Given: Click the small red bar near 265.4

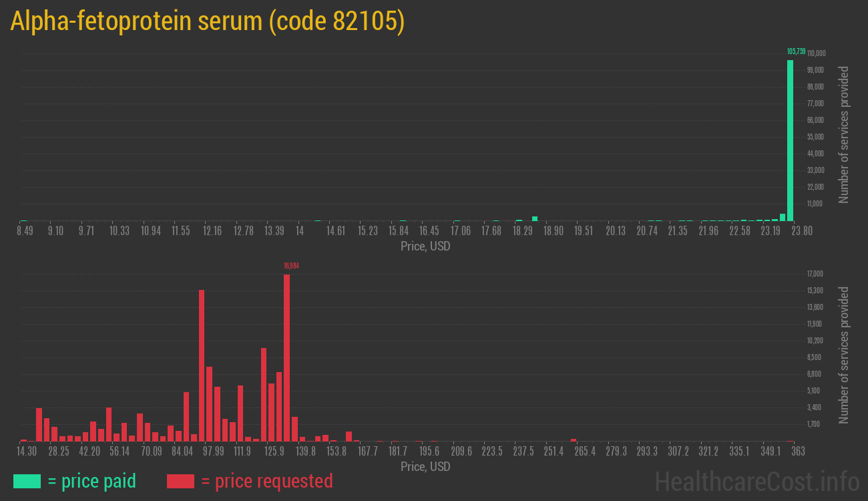Looking at the screenshot, I should coord(572,441).
